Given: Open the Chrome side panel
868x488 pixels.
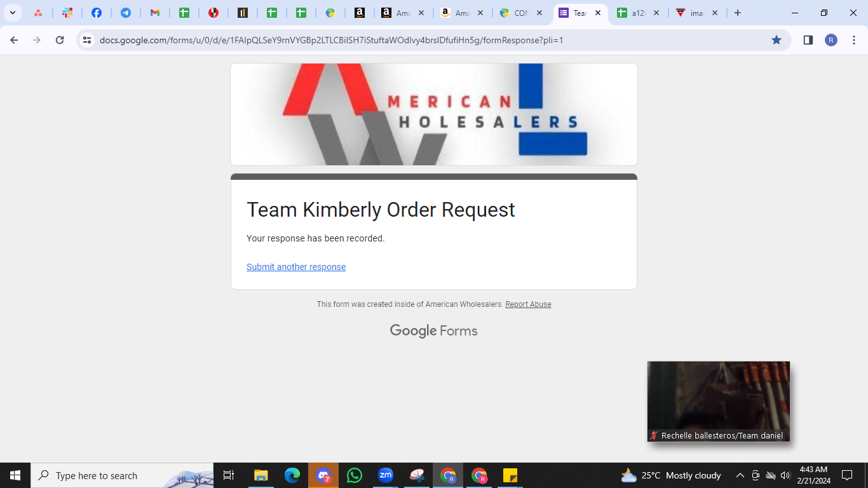Looking at the screenshot, I should 808,40.
